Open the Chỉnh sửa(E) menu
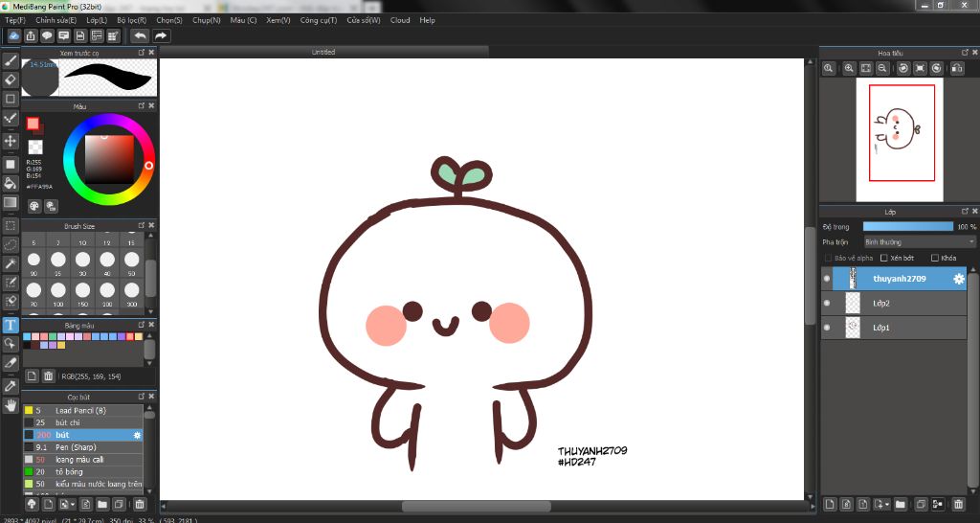Image resolution: width=980 pixels, height=523 pixels. tap(56, 20)
